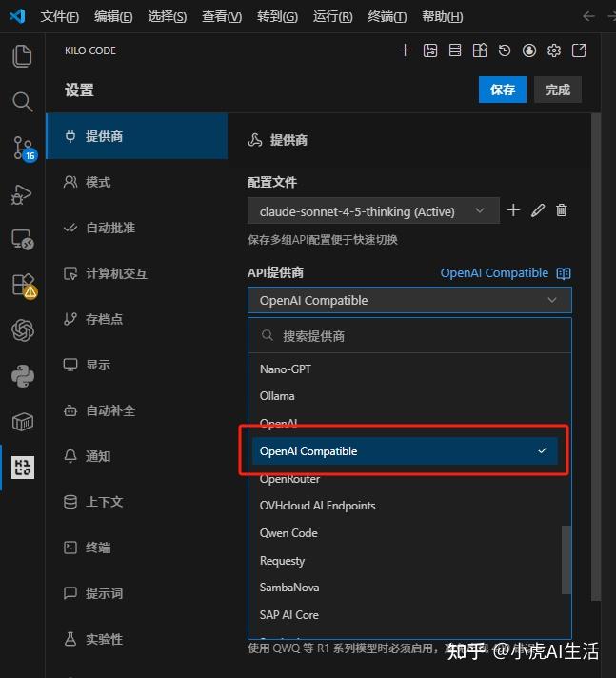The image size is (616, 678).
Task: Start a new task with plus icon
Action: [x=405, y=50]
